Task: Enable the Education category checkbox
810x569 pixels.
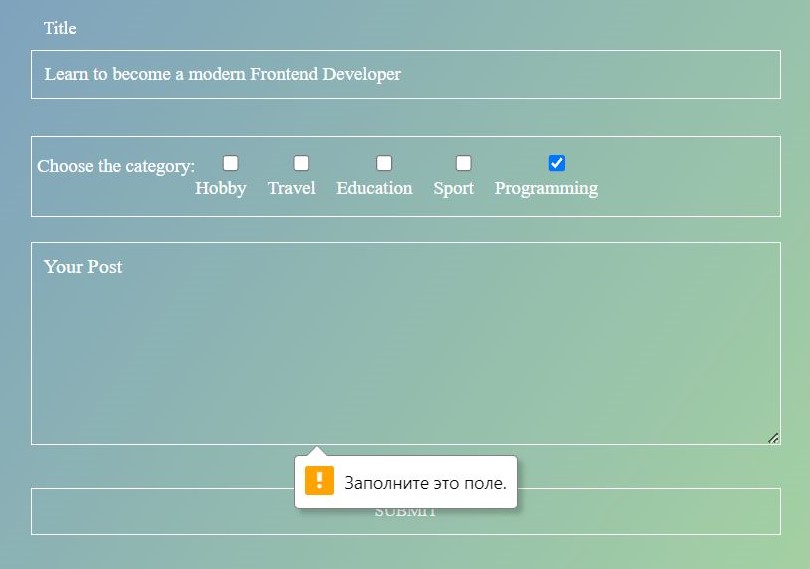Action: (x=384, y=163)
